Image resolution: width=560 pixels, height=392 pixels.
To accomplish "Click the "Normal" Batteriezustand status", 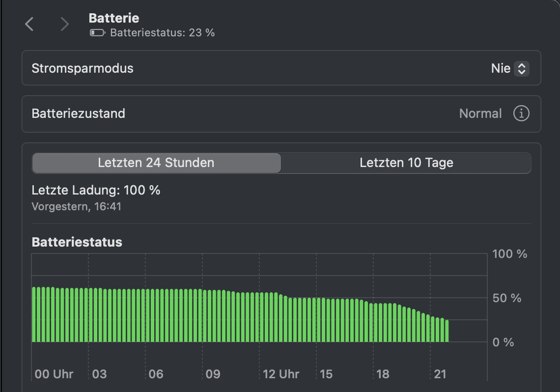I will [480, 113].
